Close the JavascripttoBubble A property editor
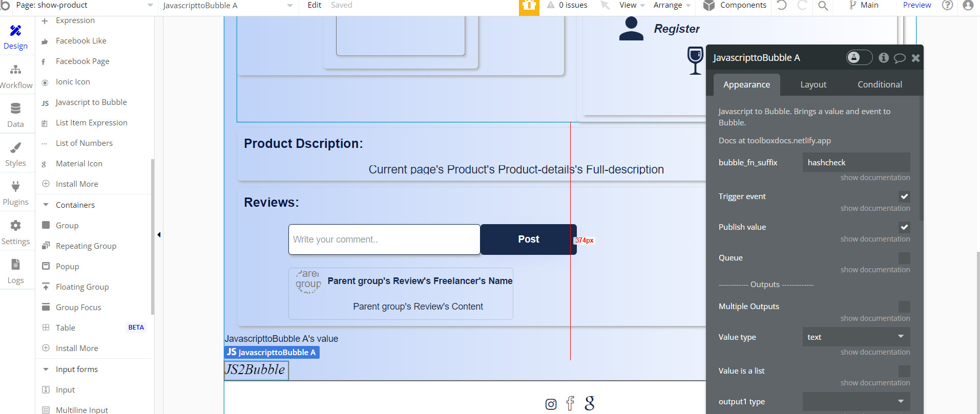This screenshot has height=414, width=980. pyautogui.click(x=915, y=58)
